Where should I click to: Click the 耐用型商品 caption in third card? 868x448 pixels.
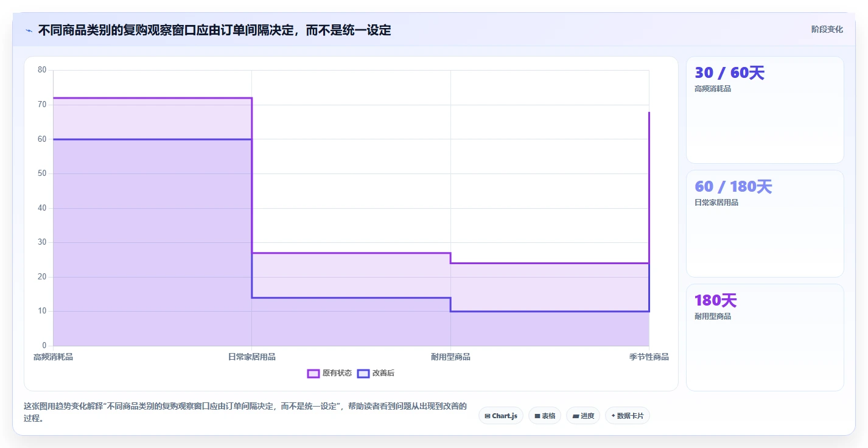(x=713, y=317)
